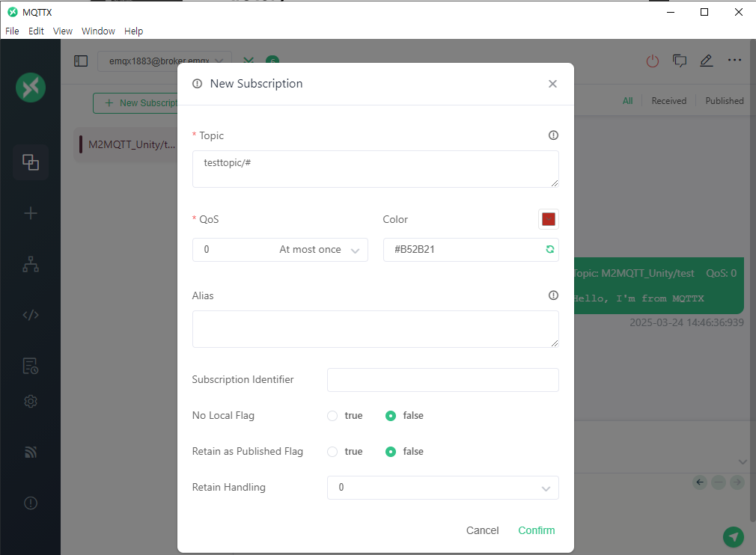Select the M2MQTT_Unity/t... subscription item
This screenshot has height=555, width=756.
tap(126, 144)
